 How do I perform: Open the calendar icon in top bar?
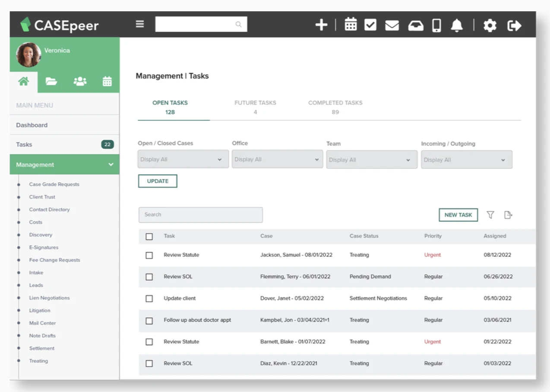(x=351, y=25)
